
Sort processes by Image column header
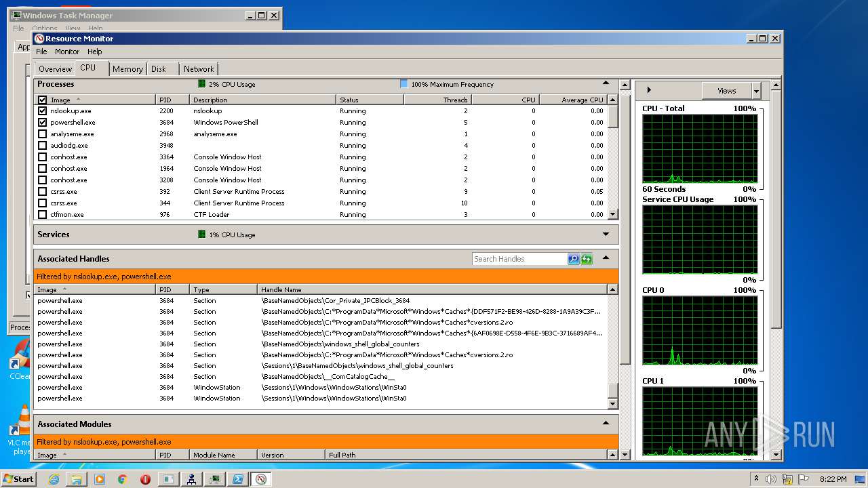click(x=95, y=100)
